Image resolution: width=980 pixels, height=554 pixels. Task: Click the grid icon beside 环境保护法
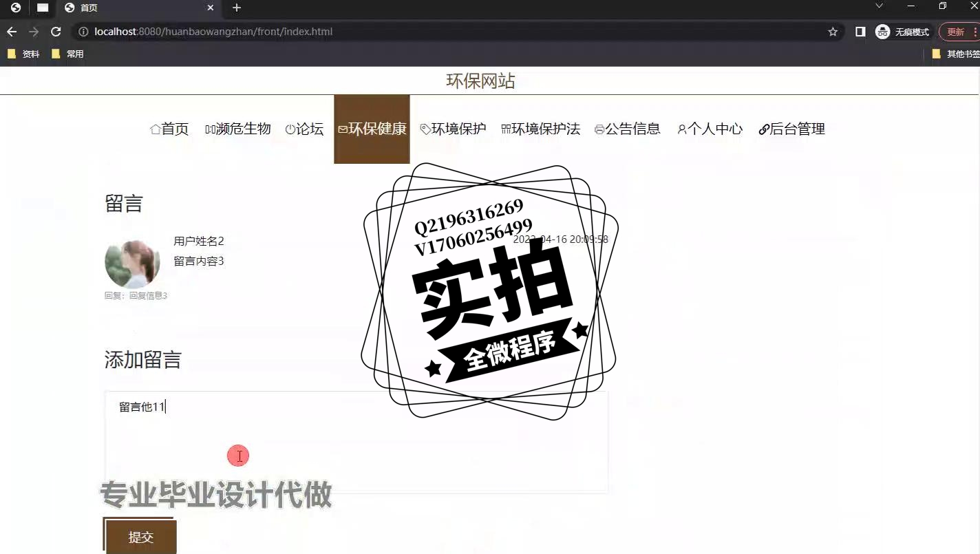[x=506, y=129]
